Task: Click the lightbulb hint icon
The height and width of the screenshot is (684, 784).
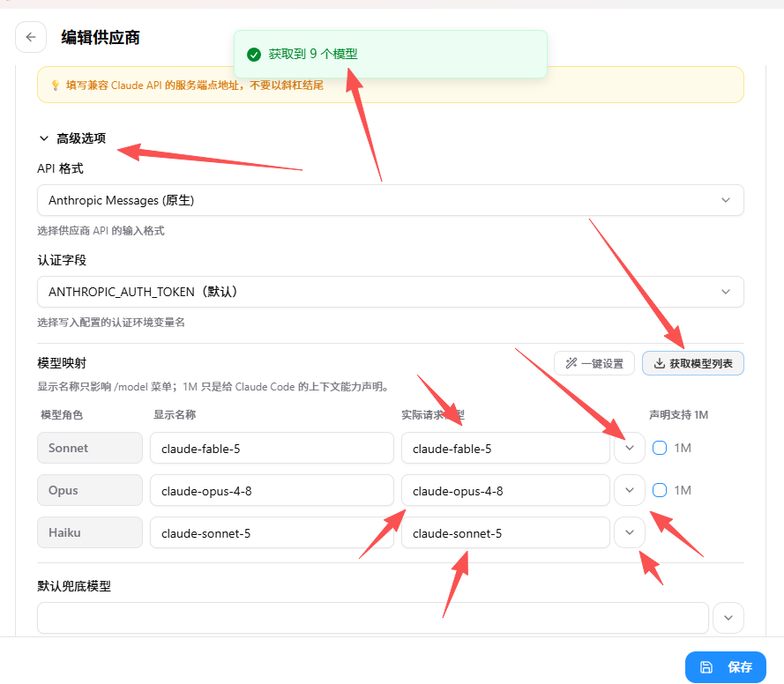Action: pos(56,85)
